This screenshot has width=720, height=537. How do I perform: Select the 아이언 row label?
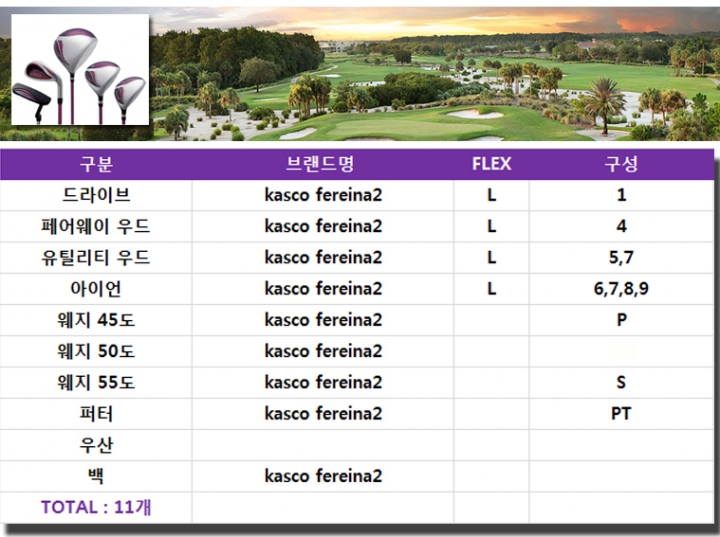[x=96, y=289]
